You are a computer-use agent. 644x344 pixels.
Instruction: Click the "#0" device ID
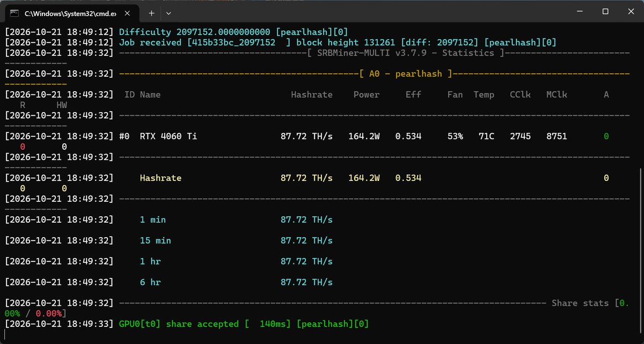pyautogui.click(x=125, y=136)
